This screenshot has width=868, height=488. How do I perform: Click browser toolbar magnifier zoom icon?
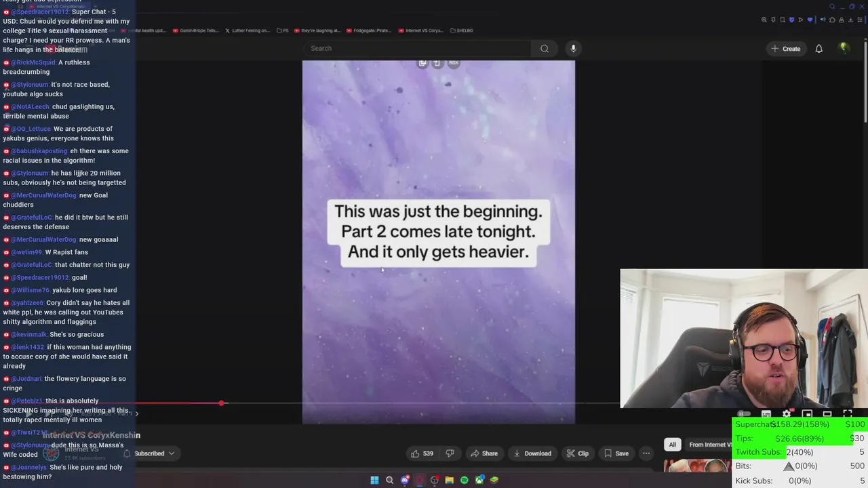tap(764, 20)
